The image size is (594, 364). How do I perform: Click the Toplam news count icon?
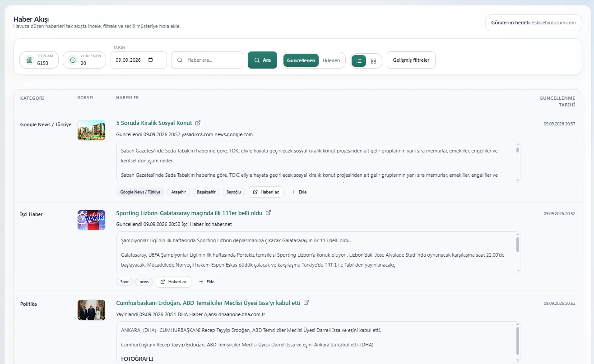point(29,60)
